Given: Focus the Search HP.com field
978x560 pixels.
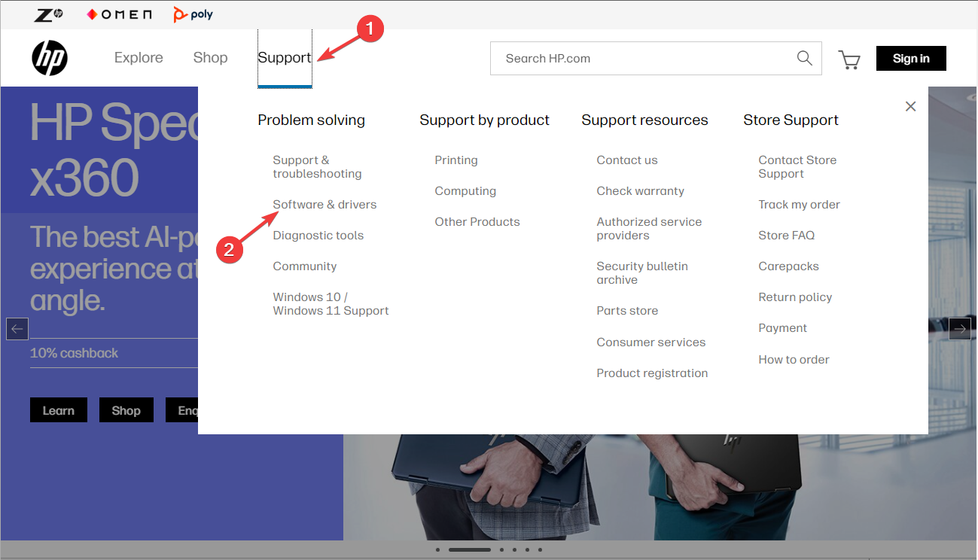Looking at the screenshot, I should (x=656, y=58).
